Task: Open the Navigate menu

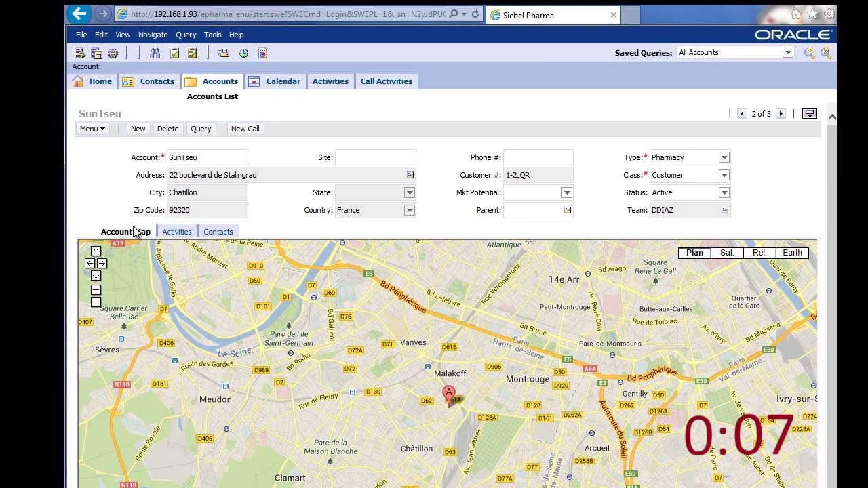Action: coord(153,35)
